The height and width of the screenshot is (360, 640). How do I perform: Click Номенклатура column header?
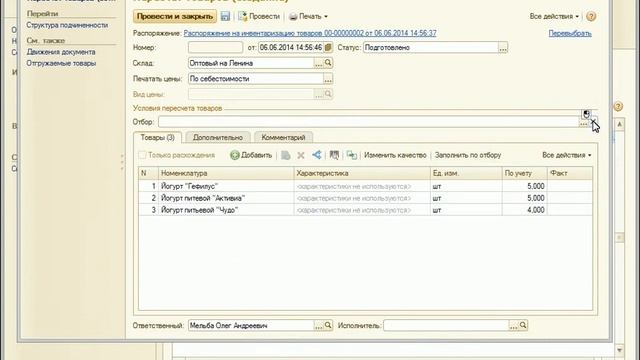click(226, 173)
